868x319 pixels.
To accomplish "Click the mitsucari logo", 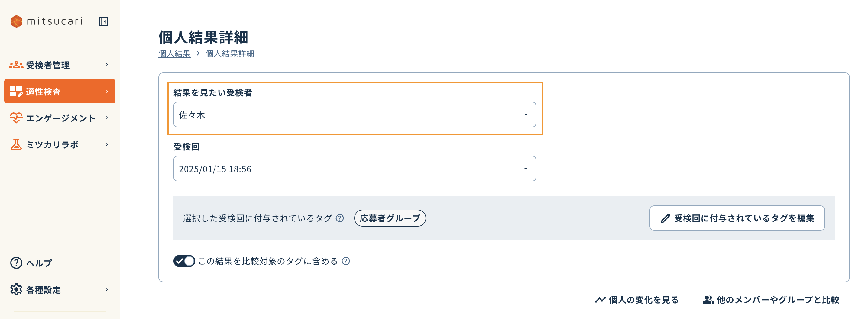I will pos(46,21).
